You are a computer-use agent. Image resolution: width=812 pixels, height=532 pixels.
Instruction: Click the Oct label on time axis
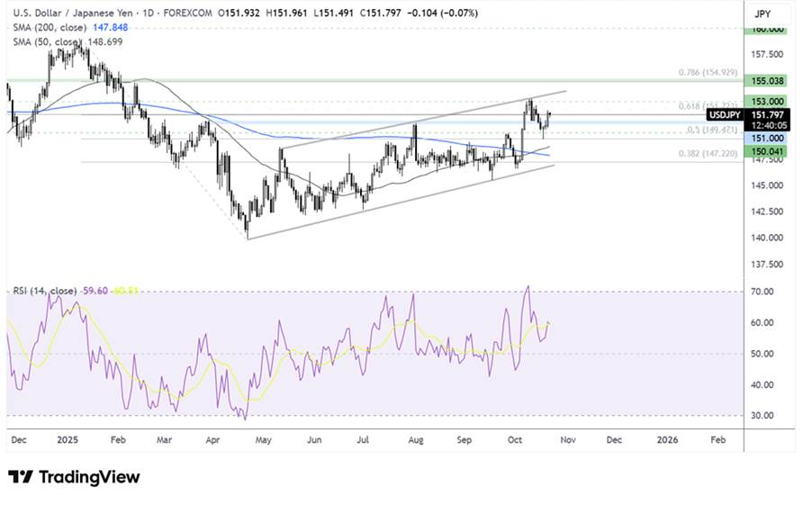click(x=516, y=439)
